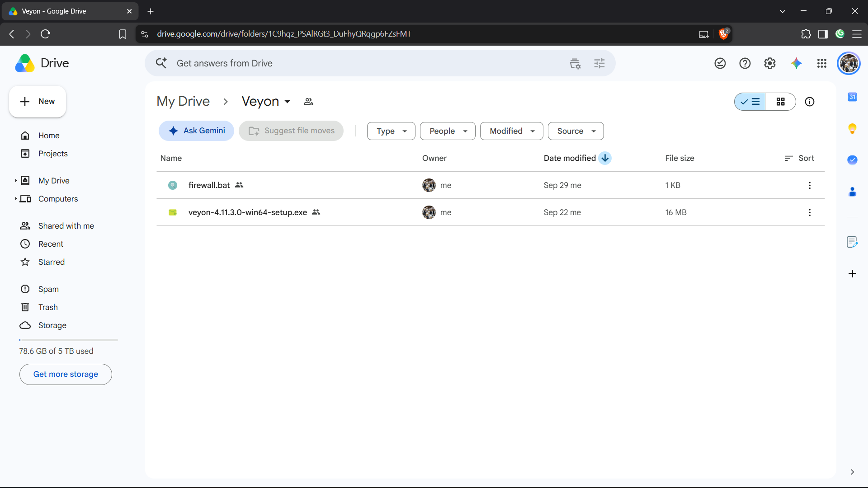Open the Type filter dropdown
The width and height of the screenshot is (868, 488).
coord(391,131)
